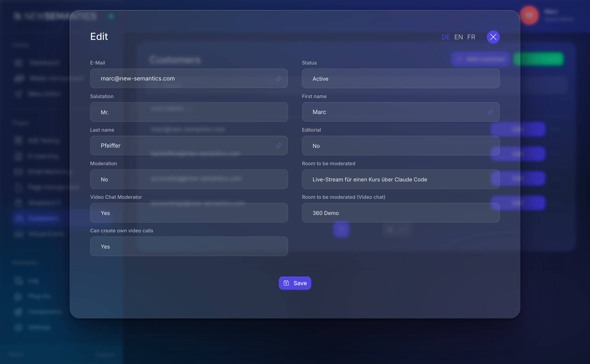Viewport: 590px width, 364px height.
Task: Switch language to DE
Action: tap(445, 37)
